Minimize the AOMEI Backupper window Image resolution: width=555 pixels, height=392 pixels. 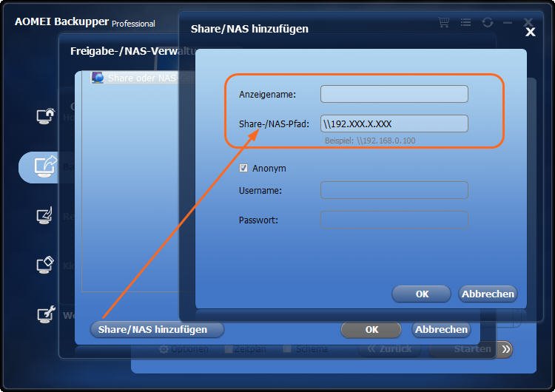[x=508, y=23]
